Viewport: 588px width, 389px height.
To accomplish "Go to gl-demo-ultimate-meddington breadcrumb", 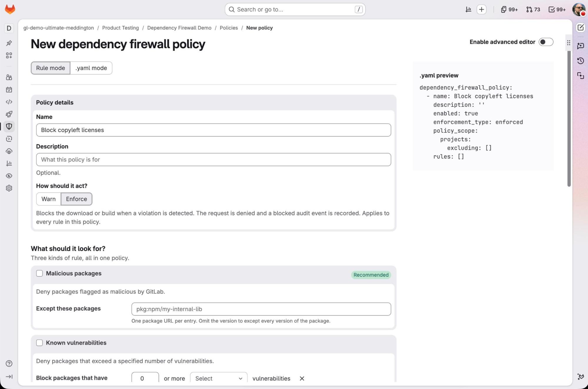I will (x=59, y=28).
